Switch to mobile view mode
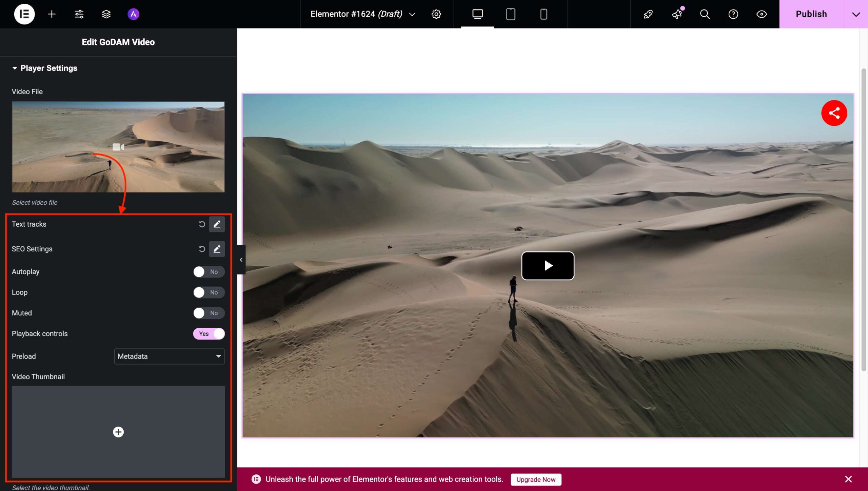Viewport: 868px width, 491px height. pos(544,14)
